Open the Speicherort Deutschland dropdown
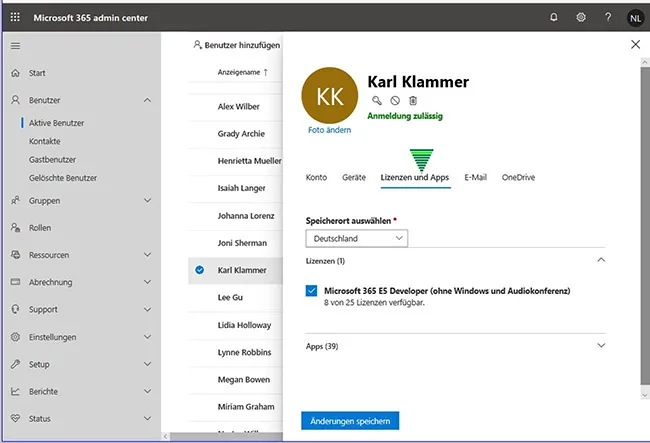The width and height of the screenshot is (650, 443). [x=357, y=238]
